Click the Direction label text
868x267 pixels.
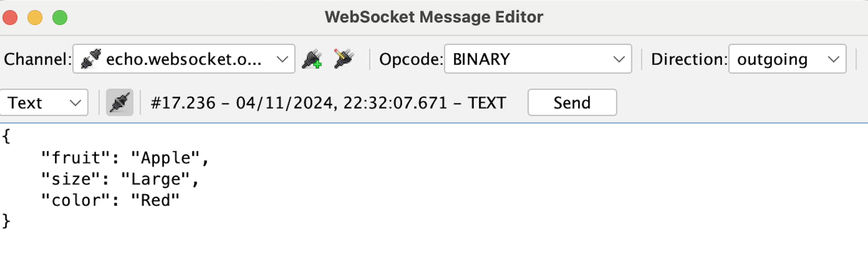[x=689, y=59]
